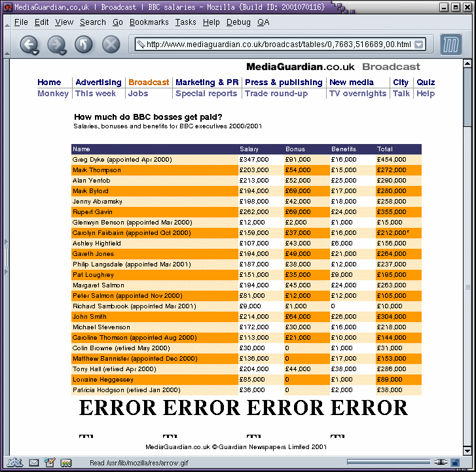Open the Tasks menu
The height and width of the screenshot is (472, 476).
coord(185,22)
